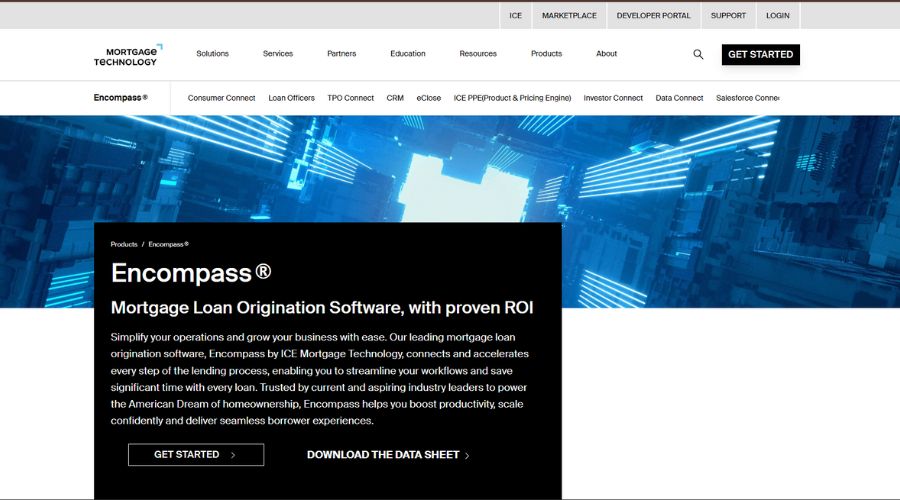Open the Partners dropdown menu
Screen dimensions: 900x500
341,54
